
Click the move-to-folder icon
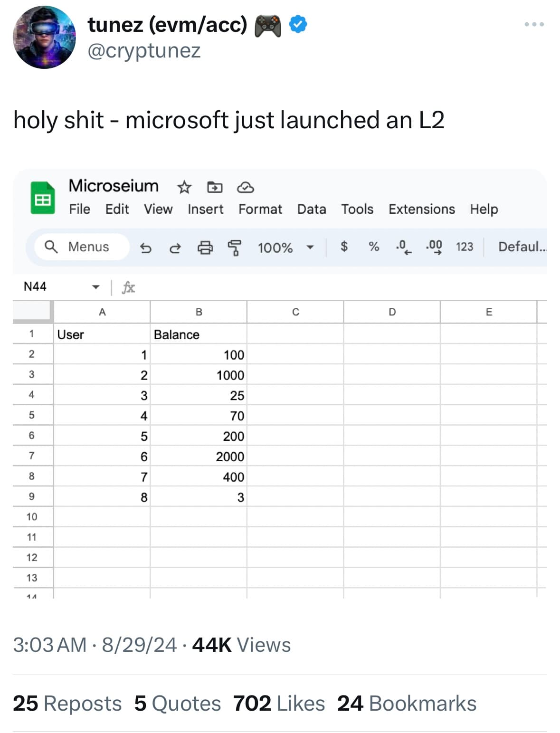point(215,188)
